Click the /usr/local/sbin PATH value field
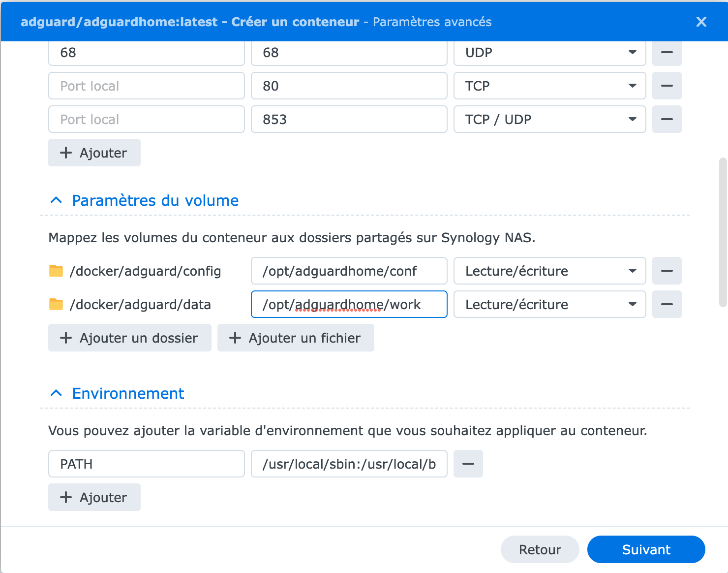728x573 pixels. [349, 464]
